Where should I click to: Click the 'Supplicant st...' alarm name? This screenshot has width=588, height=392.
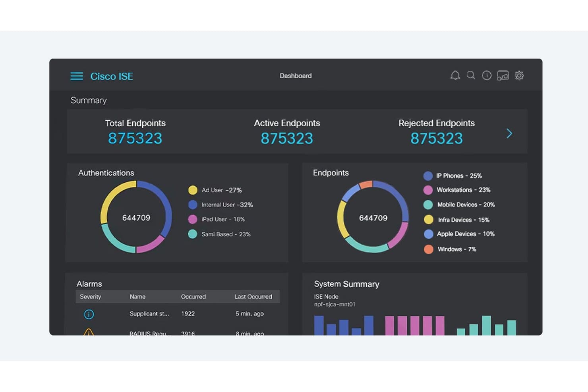(149, 314)
